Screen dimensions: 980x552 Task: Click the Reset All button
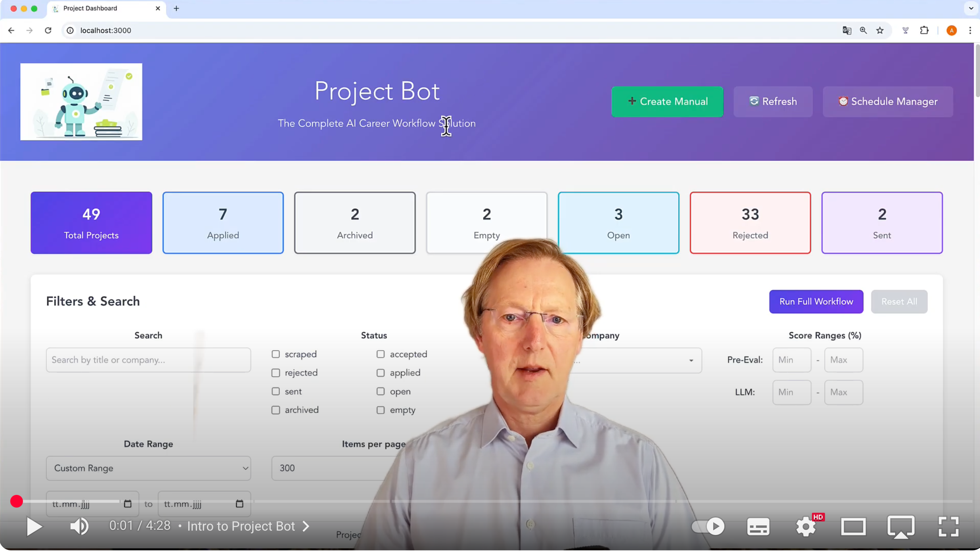pos(899,301)
